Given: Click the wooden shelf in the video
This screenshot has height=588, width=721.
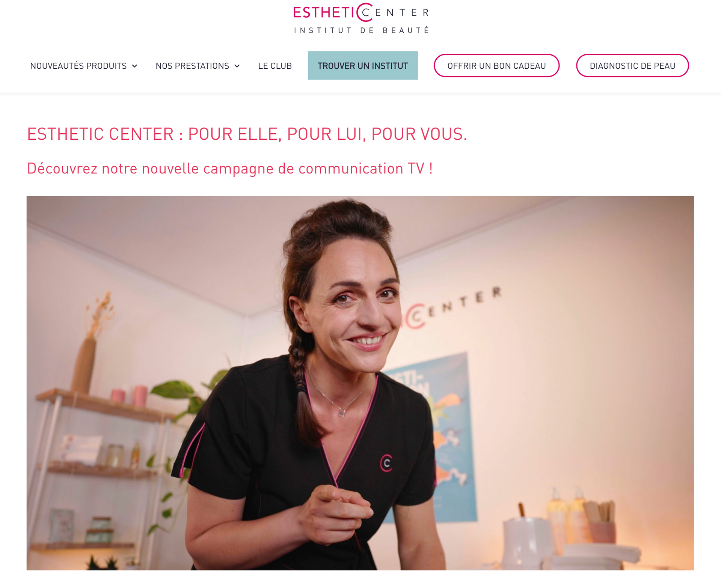Looking at the screenshot, I should pos(101,404).
